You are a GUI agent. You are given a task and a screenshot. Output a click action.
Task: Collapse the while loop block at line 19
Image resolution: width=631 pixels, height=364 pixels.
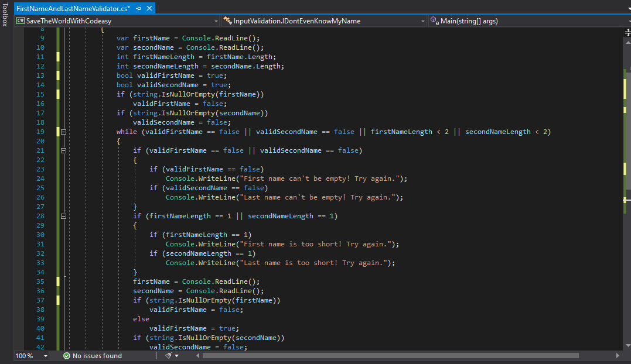(64, 132)
